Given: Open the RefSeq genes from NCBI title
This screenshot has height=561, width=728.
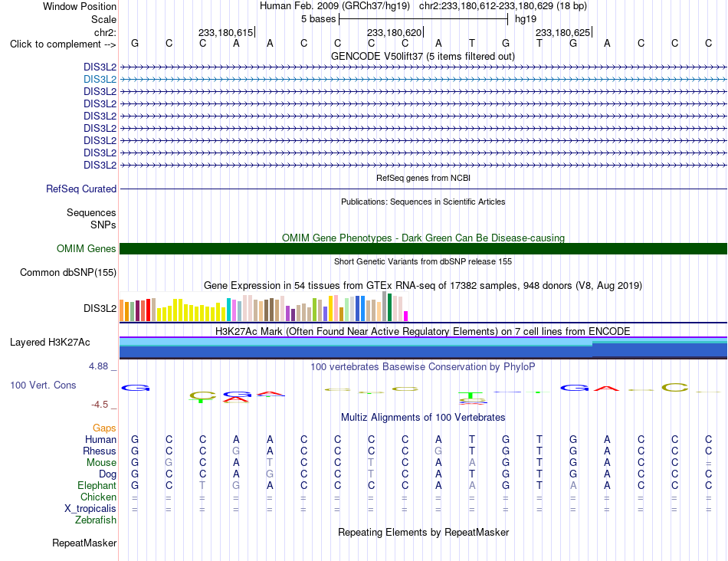Looking at the screenshot, I should 423,178.
